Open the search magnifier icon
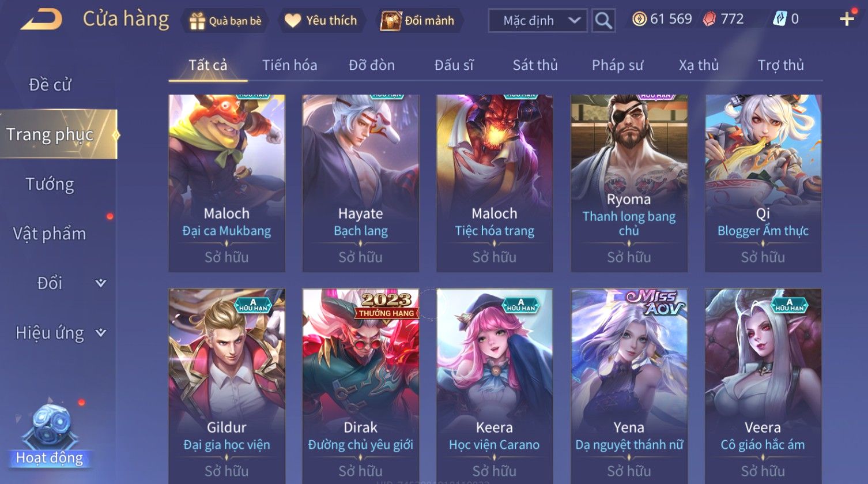Viewport: 868px width, 484px height. pyautogui.click(x=603, y=21)
